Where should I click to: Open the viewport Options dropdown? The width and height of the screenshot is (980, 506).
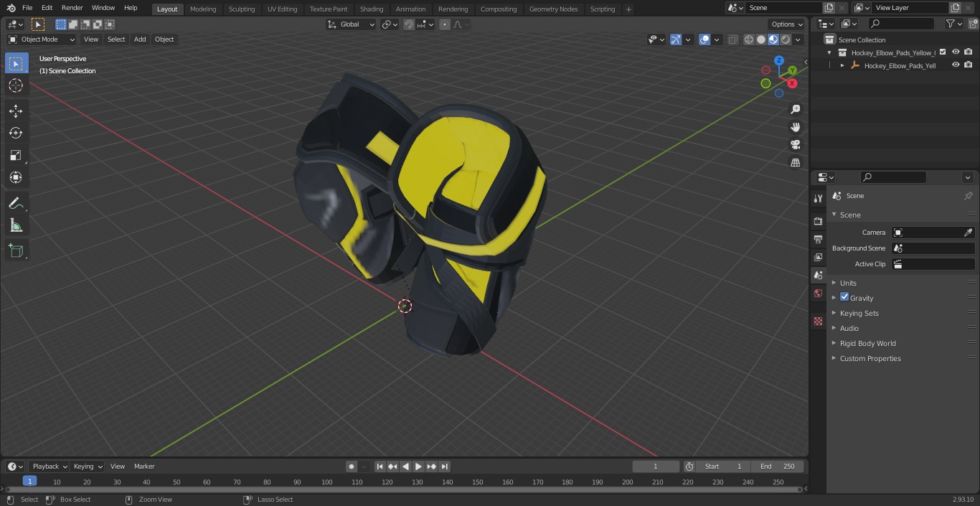(787, 24)
